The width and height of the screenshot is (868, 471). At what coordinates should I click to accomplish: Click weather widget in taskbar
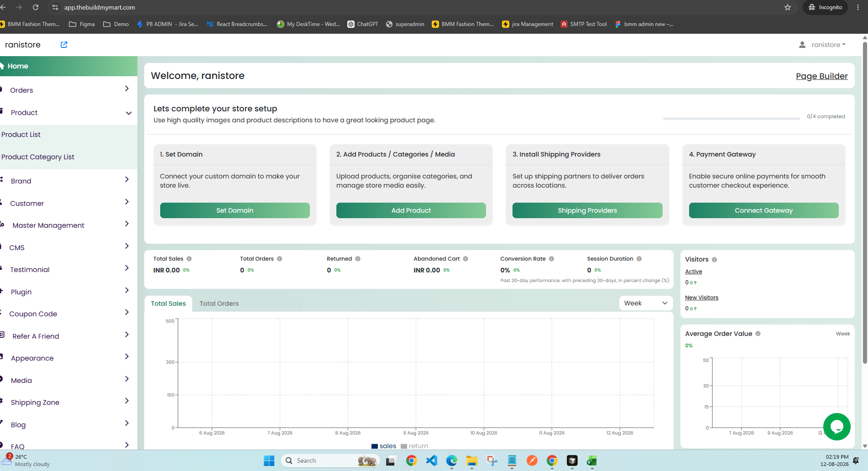26,461
